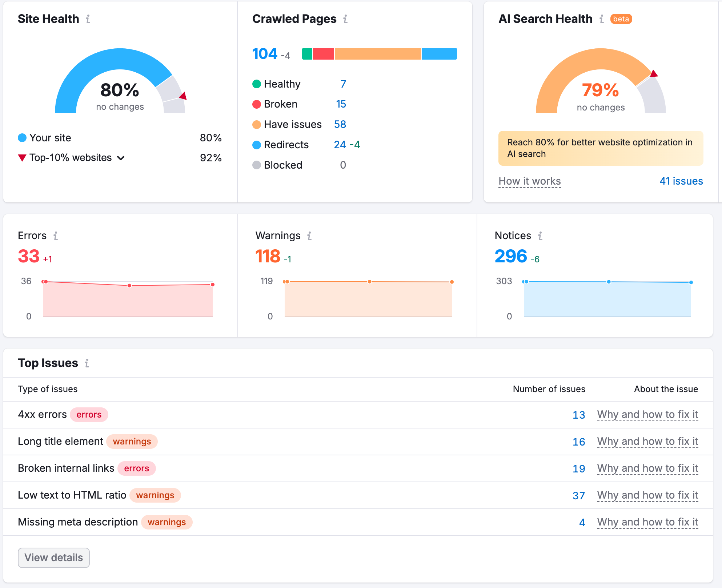The width and height of the screenshot is (722, 588).
Task: Open Why and how to fix it for Broken internal links
Action: [x=647, y=468]
